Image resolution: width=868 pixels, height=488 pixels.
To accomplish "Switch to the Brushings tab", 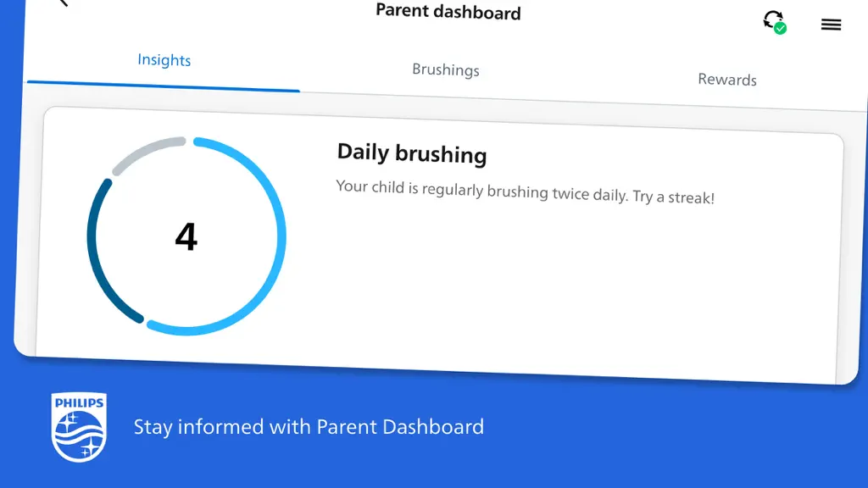I will coord(446,69).
